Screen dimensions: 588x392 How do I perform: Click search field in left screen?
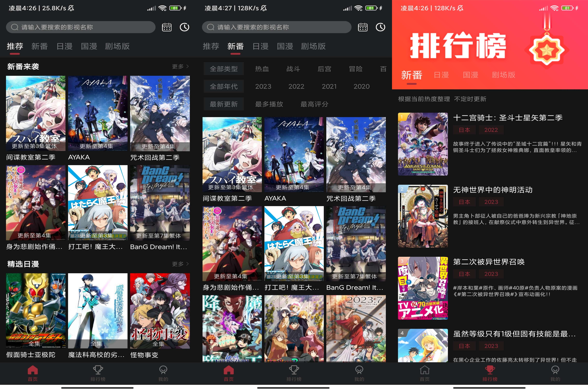pos(81,27)
